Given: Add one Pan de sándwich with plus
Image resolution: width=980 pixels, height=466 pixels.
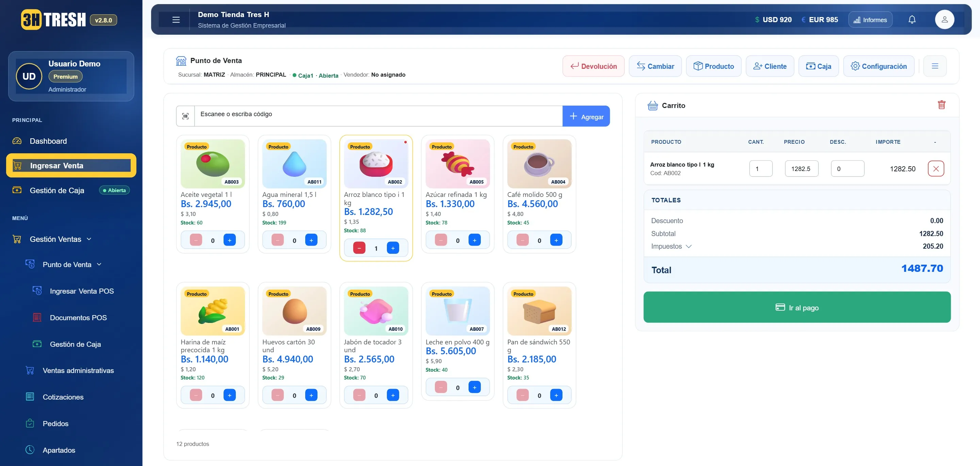Looking at the screenshot, I should 556,395.
